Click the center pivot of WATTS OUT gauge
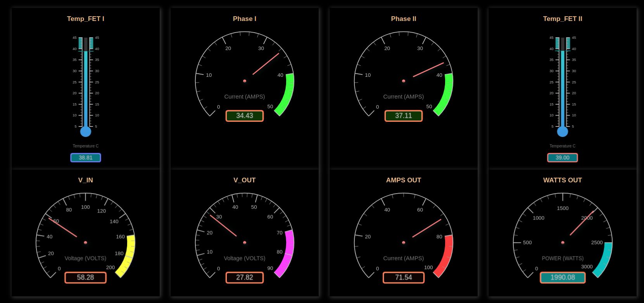The width and height of the screenshot is (644, 303). tap(563, 242)
